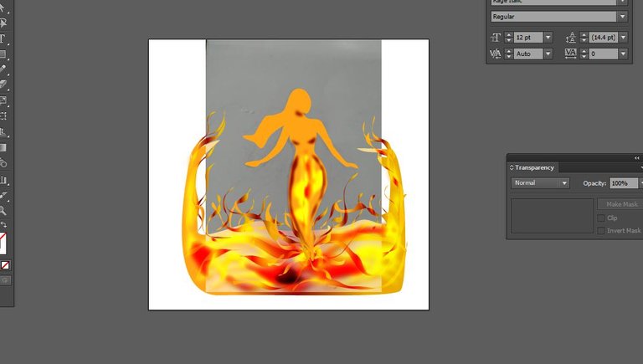This screenshot has height=364, width=643.
Task: Click the None color box in toolbar
Action: 5,265
